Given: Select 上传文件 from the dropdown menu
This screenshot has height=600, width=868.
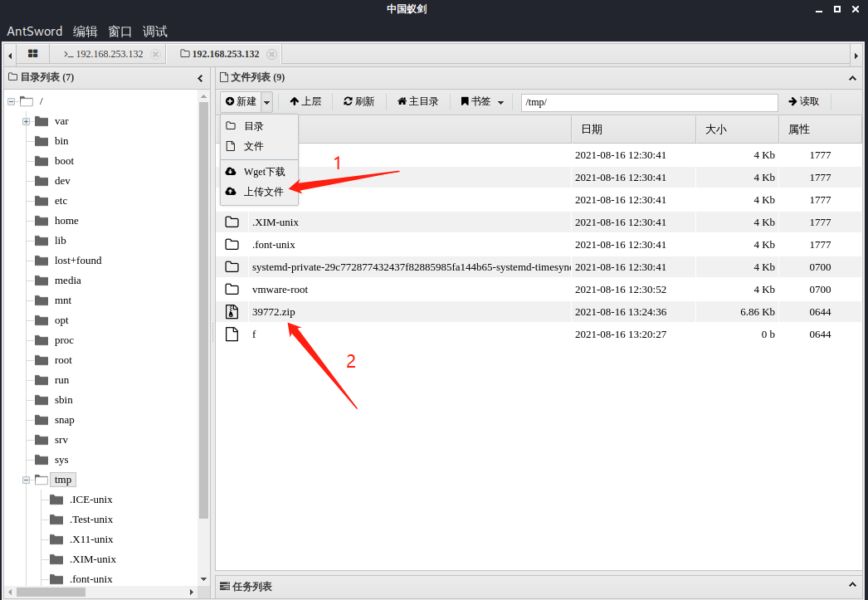Looking at the screenshot, I should point(259,192).
